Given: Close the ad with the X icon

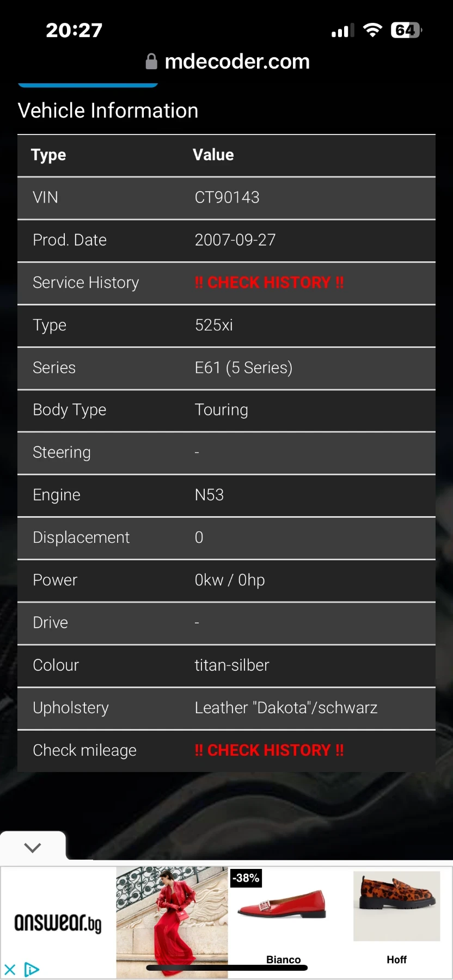Looking at the screenshot, I should click(x=10, y=969).
